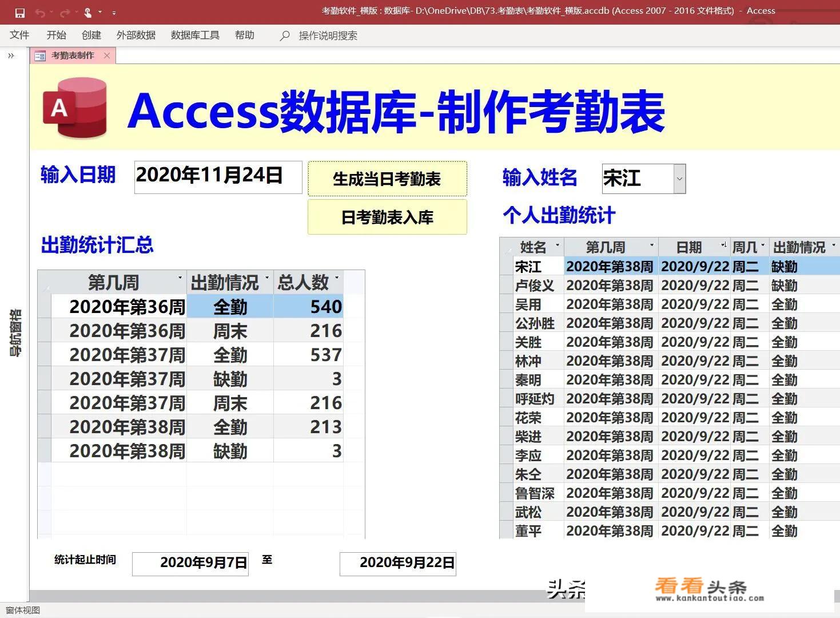Click the 操作说明搜索 search box
This screenshot has height=618, width=840.
[x=328, y=36]
